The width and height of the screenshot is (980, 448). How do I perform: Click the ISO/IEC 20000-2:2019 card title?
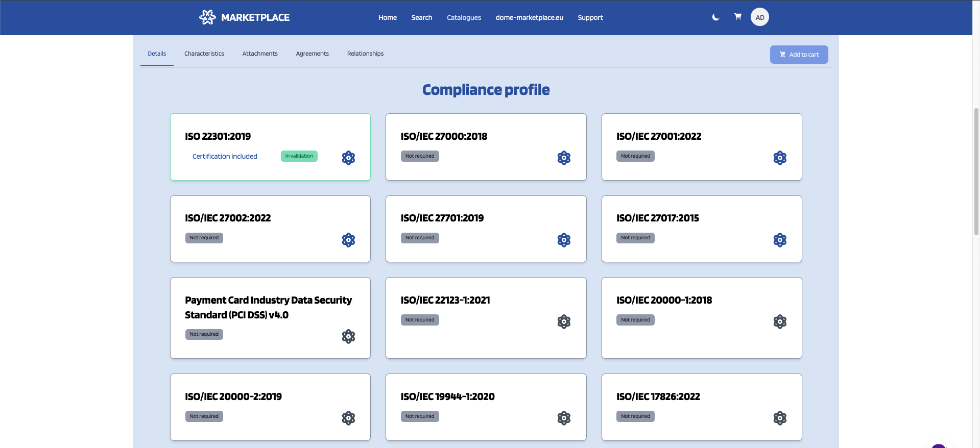[233, 396]
